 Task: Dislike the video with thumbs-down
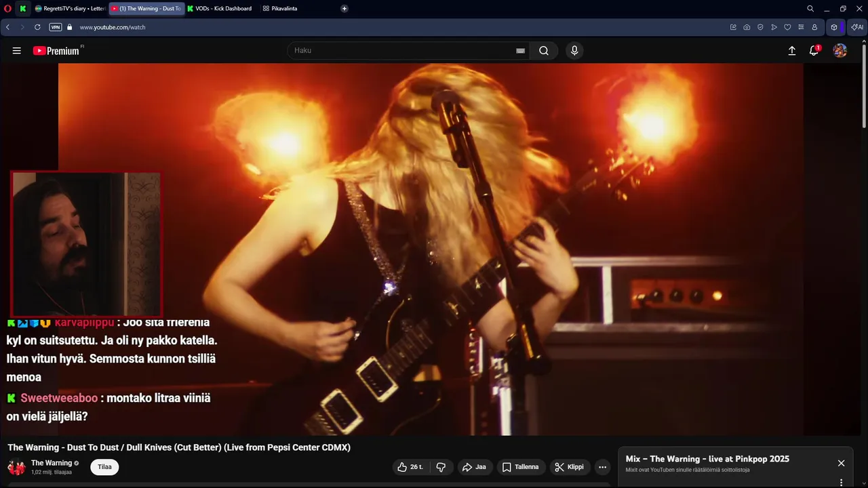441,467
